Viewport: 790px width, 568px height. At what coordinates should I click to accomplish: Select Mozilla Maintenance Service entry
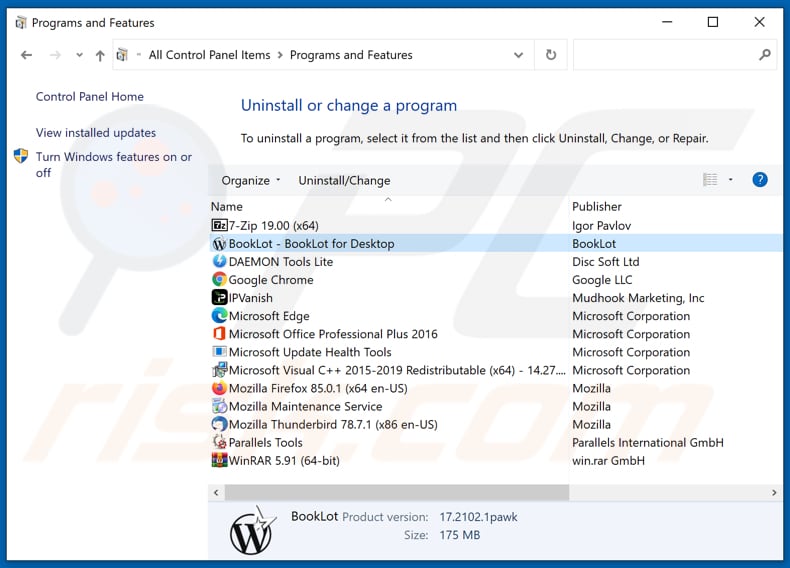(x=496, y=406)
